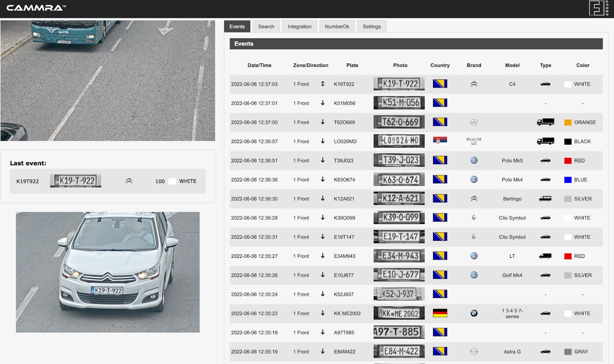The width and height of the screenshot is (614, 364).
Task: Click the last event plate image K19-T-922
Action: [76, 181]
